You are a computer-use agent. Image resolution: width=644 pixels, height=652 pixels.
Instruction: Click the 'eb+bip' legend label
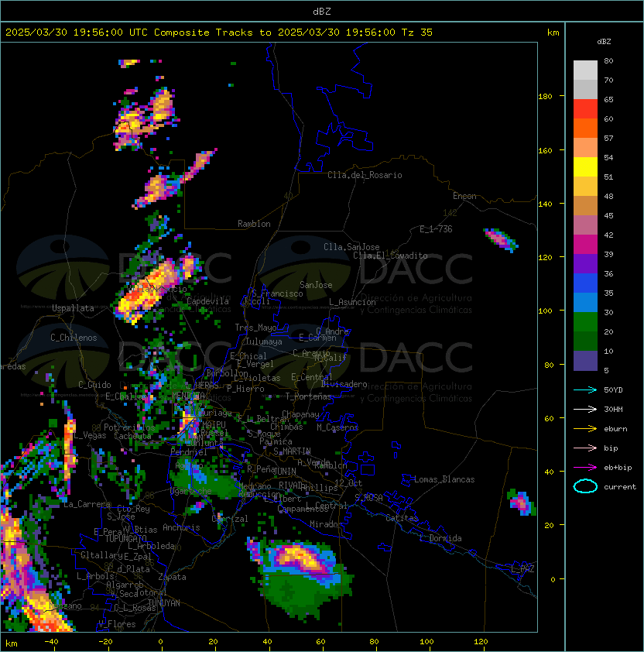pos(618,468)
